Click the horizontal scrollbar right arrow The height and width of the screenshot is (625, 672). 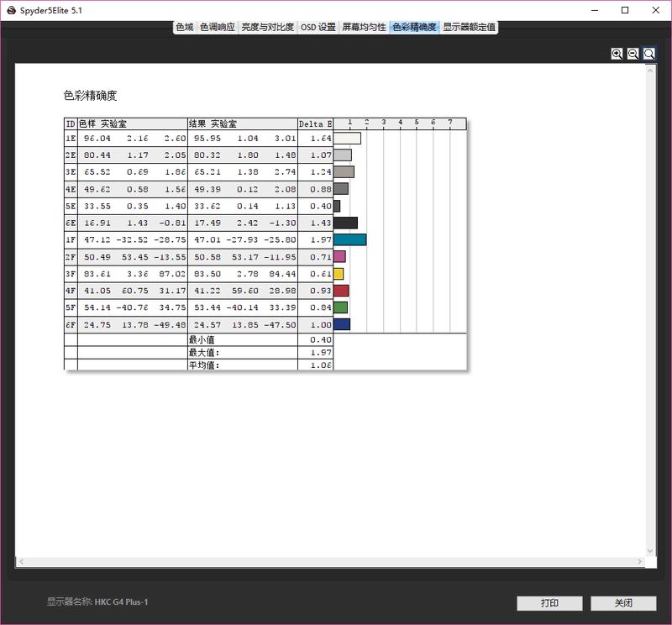[640, 561]
